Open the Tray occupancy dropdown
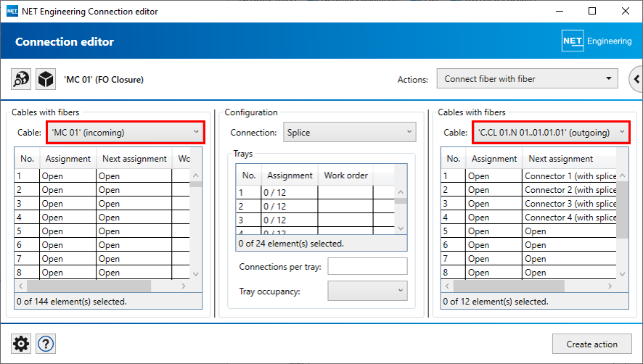The image size is (643, 364). pyautogui.click(x=367, y=291)
